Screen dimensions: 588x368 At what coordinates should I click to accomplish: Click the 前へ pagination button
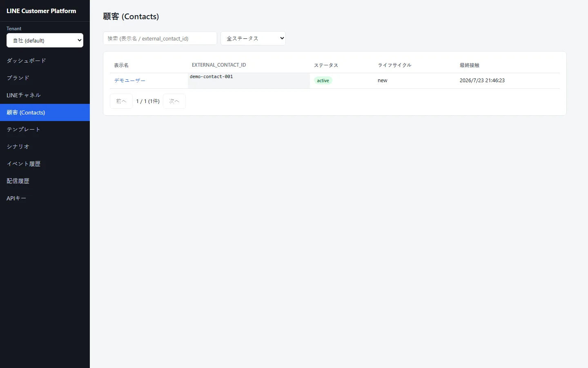121,101
